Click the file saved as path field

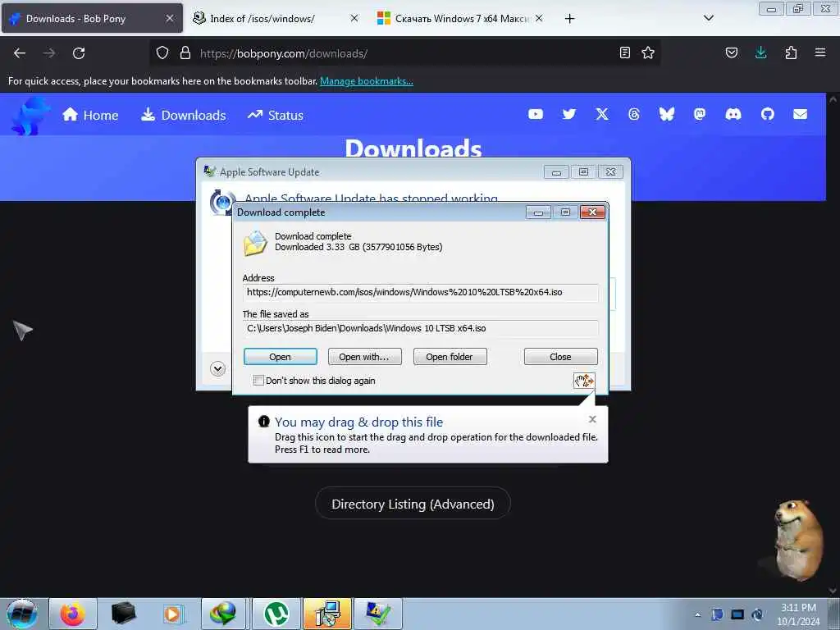pos(420,328)
